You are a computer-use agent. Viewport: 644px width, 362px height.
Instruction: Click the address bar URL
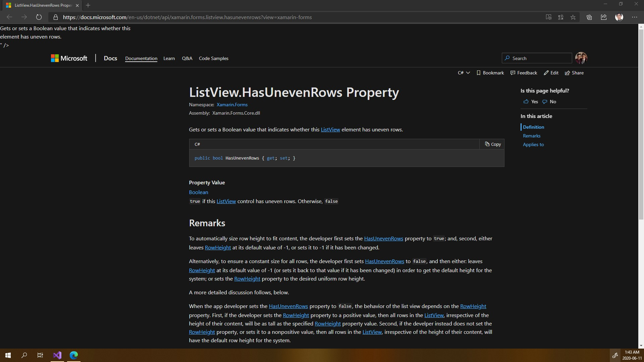187,17
